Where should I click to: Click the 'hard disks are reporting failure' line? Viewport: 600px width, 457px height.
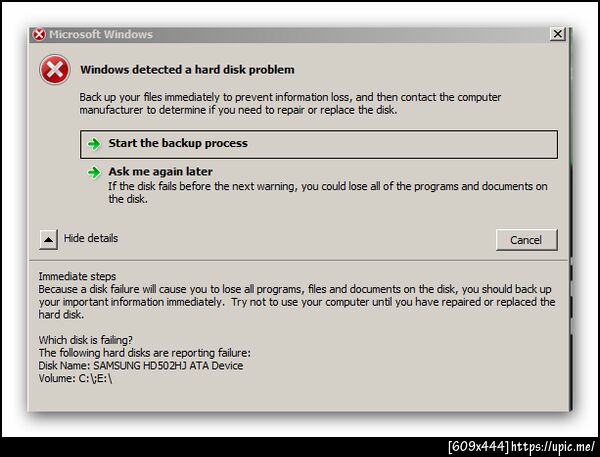tap(144, 353)
